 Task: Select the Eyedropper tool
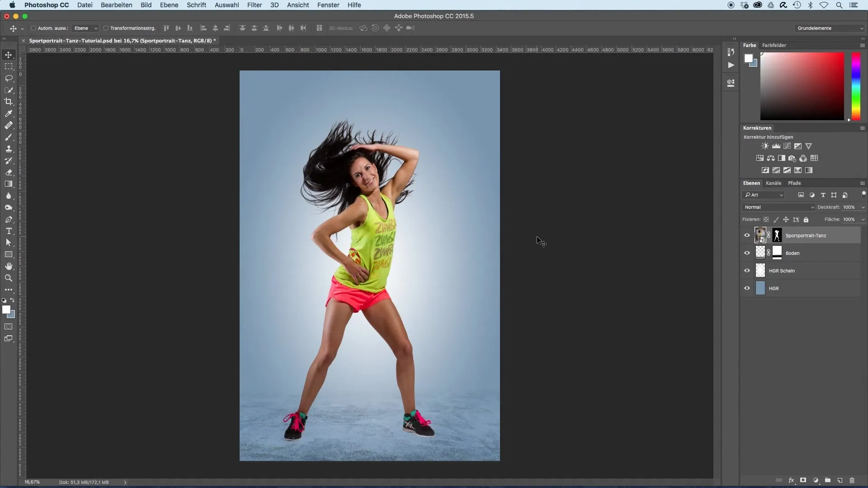(x=9, y=113)
